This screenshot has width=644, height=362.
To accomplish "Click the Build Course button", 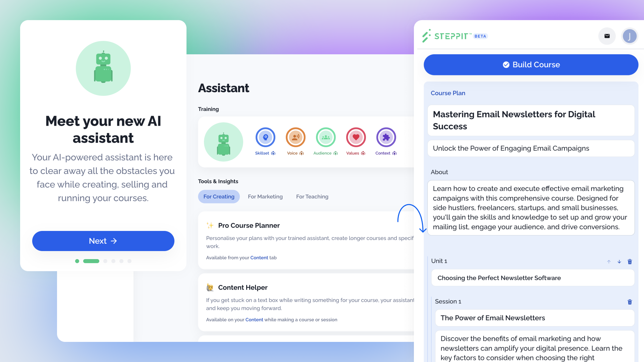I will coord(531,65).
